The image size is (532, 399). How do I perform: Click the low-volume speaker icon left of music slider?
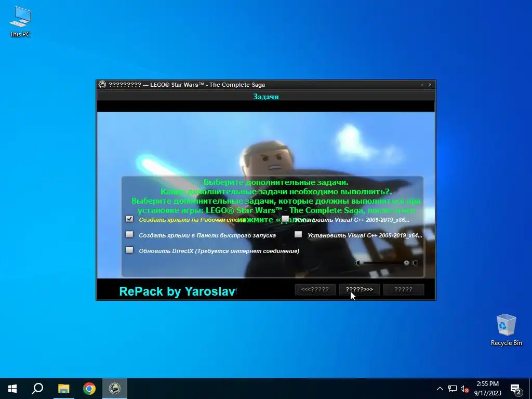[357, 263]
